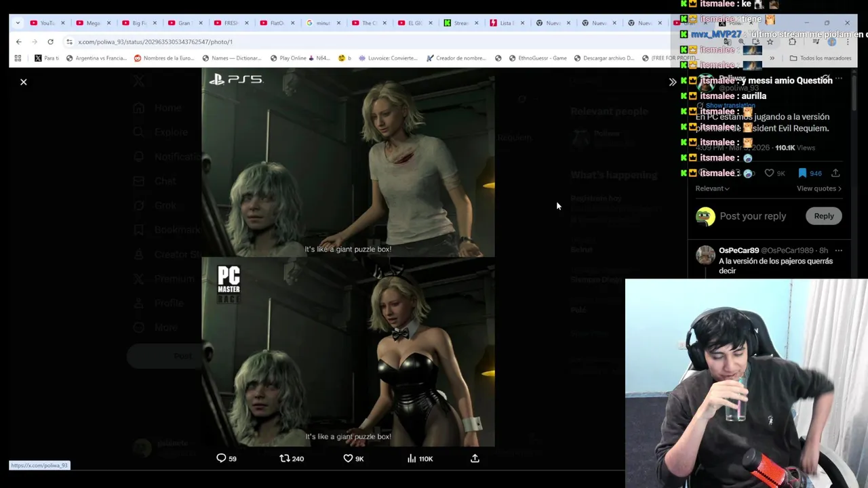Switch to the Lista tab

[x=507, y=23]
